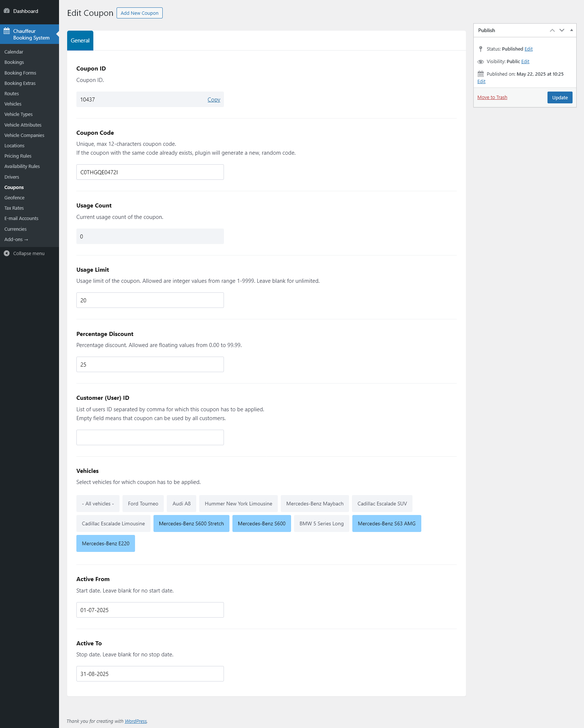Open Pricing Rules menu item
The height and width of the screenshot is (728, 584).
coord(18,156)
